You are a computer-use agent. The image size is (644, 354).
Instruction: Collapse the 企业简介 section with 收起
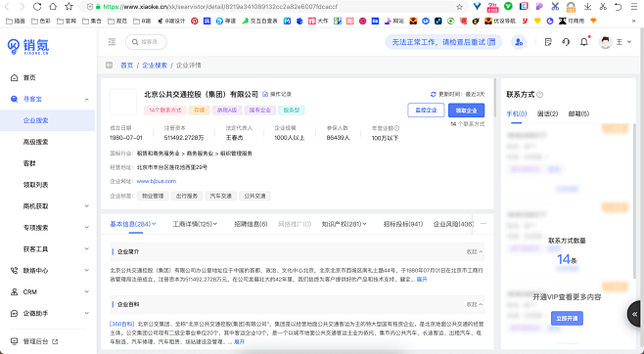pyautogui.click(x=475, y=252)
